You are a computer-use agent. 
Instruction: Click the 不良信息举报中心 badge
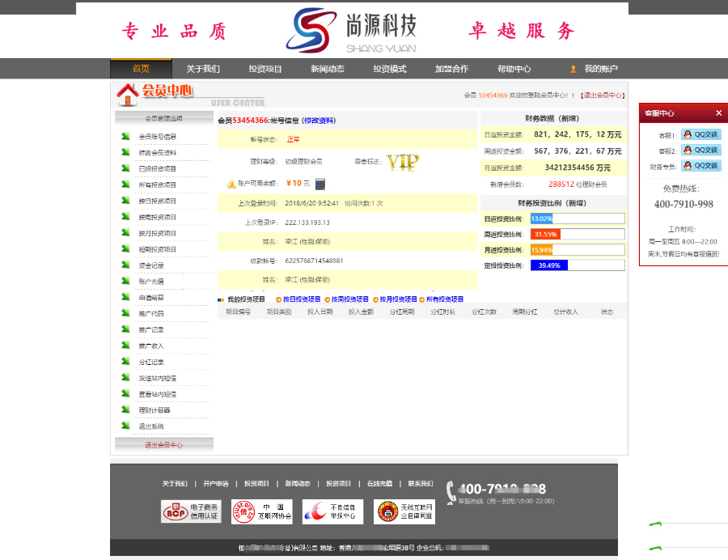click(332, 511)
